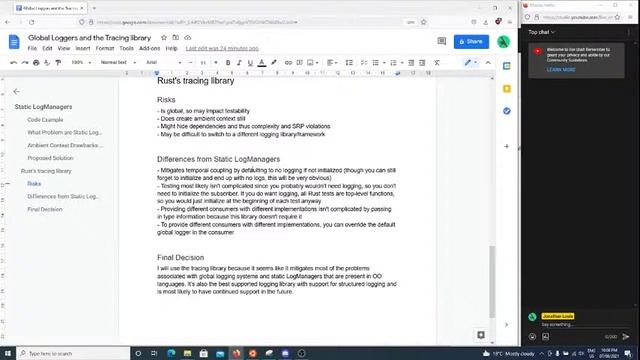640x360 pixels.
Task: Open Keep notes side panel icon
Action: click(x=507, y=89)
